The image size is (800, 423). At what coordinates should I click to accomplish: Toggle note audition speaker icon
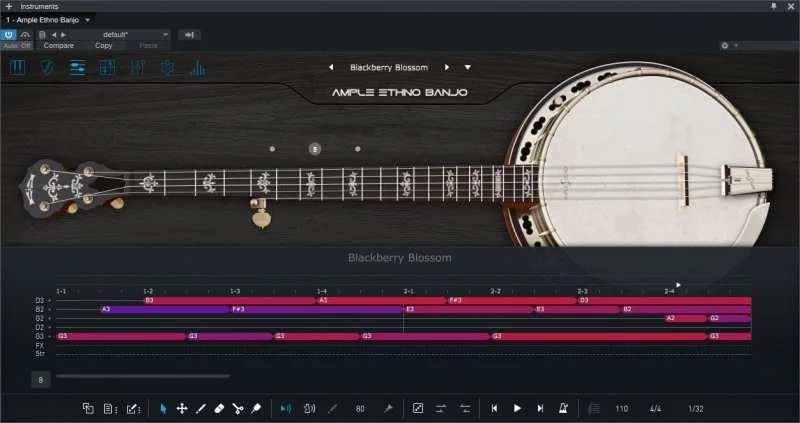(x=286, y=408)
